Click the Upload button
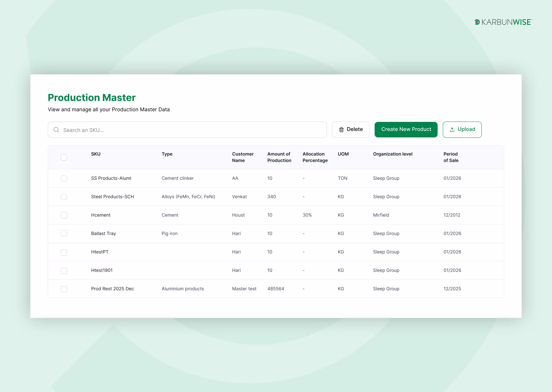The width and height of the screenshot is (552, 392). pyautogui.click(x=462, y=130)
